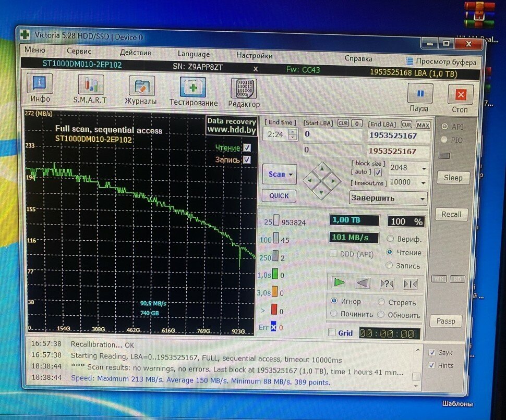This screenshot has width=506, height=420.
Task: Click the RD indicator button
Action: pos(457,279)
